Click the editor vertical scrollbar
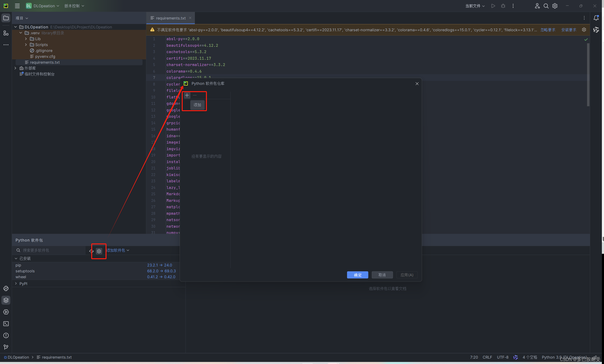Viewport: 604px width, 364px height. 588,75
